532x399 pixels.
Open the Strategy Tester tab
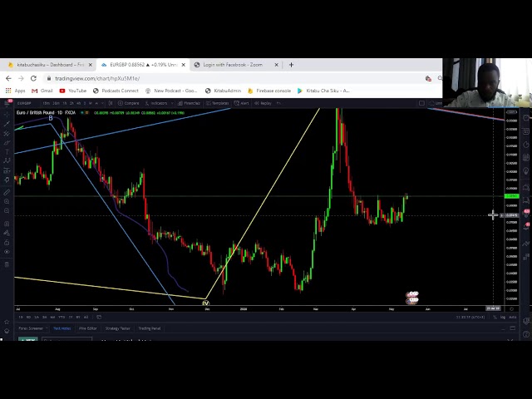pyautogui.click(x=117, y=328)
